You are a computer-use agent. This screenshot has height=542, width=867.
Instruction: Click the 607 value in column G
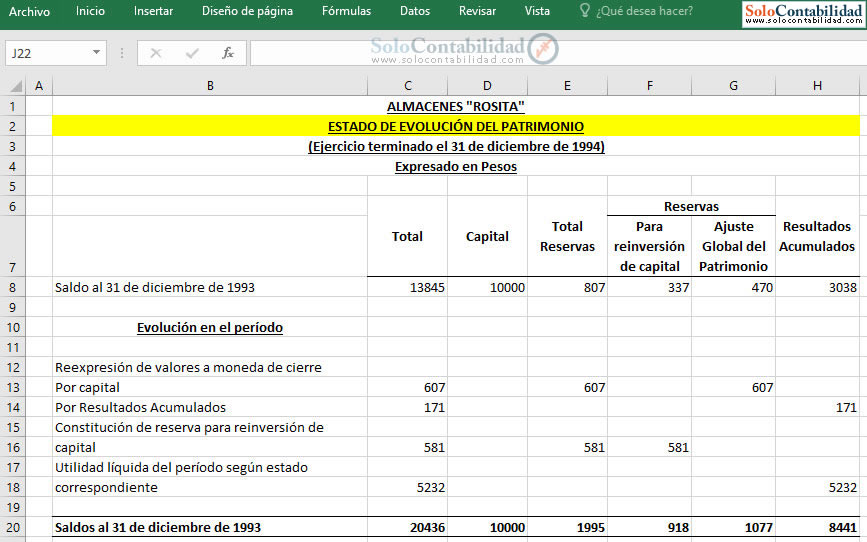[733, 388]
